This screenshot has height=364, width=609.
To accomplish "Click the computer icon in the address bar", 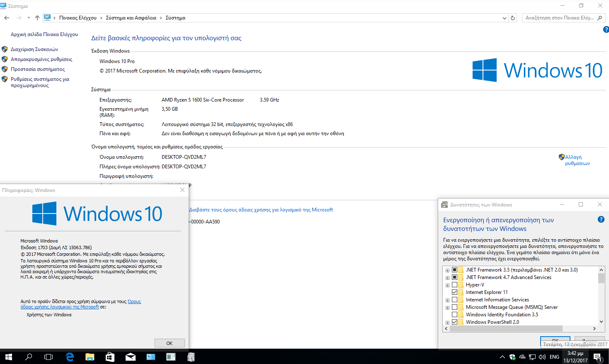I will (x=47, y=17).
